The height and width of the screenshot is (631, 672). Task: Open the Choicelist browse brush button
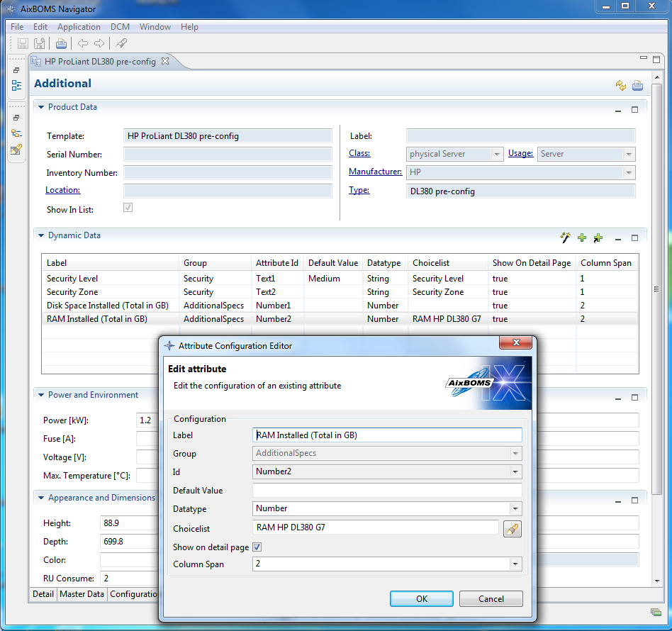(x=512, y=528)
